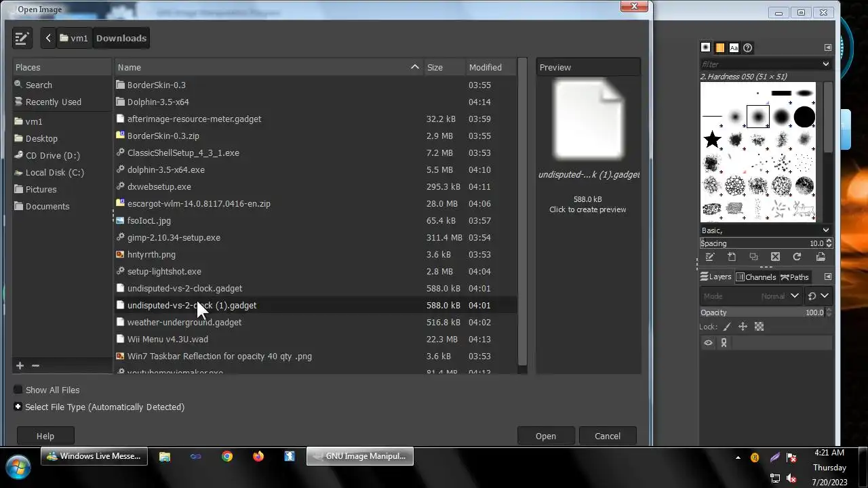Open the layer mode group switcher dropdown
This screenshot has height=488, width=868.
point(818,296)
